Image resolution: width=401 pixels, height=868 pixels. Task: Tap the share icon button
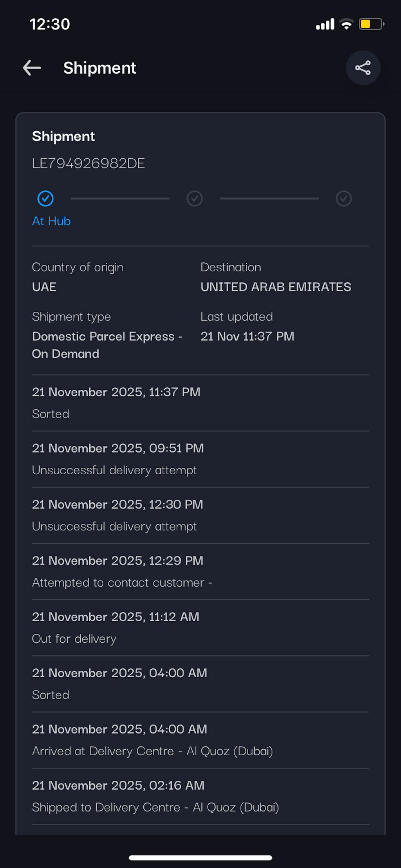pyautogui.click(x=363, y=68)
